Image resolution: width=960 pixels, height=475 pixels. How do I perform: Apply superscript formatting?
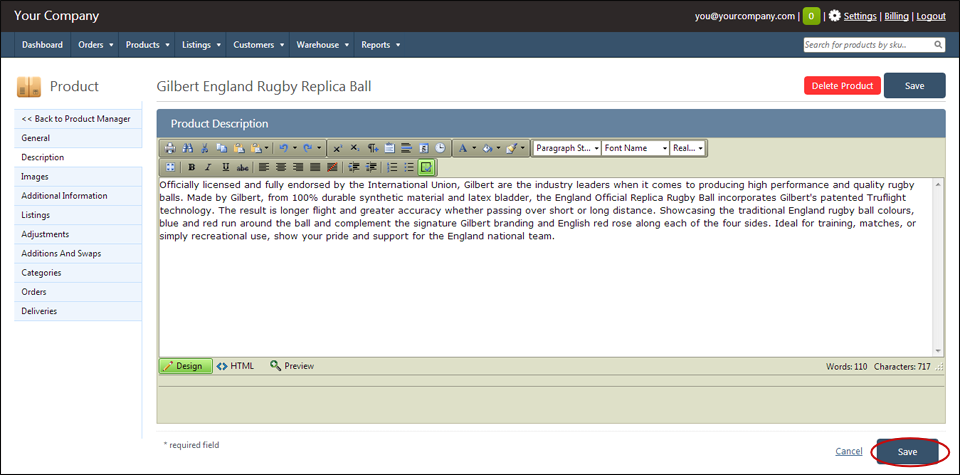point(337,148)
